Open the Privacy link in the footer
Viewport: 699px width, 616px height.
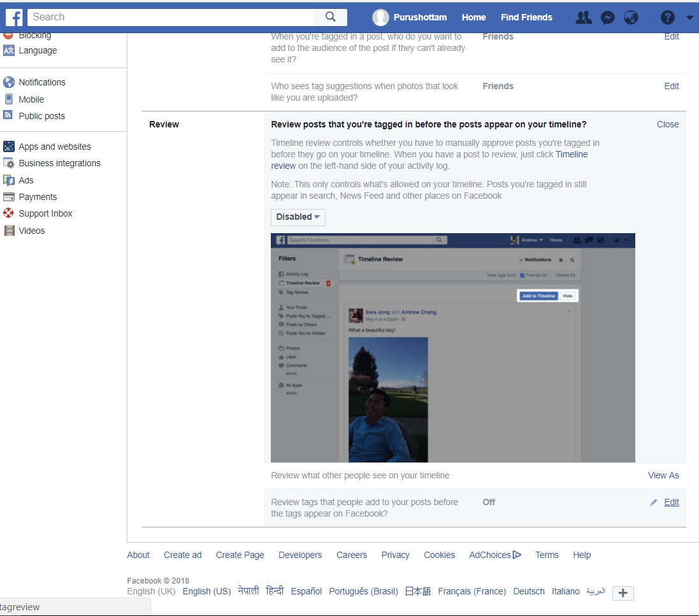pyautogui.click(x=395, y=555)
